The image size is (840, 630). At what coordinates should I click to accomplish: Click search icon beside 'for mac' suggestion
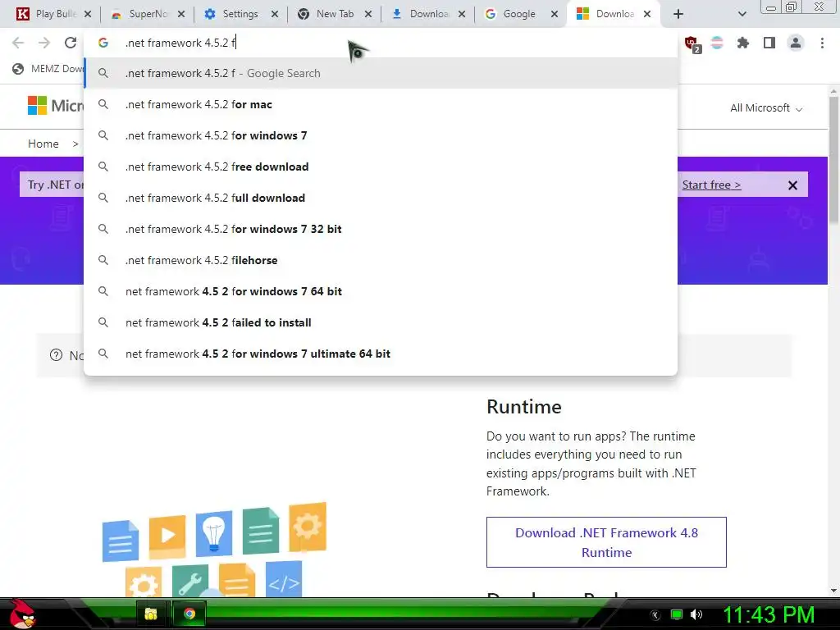(x=103, y=104)
